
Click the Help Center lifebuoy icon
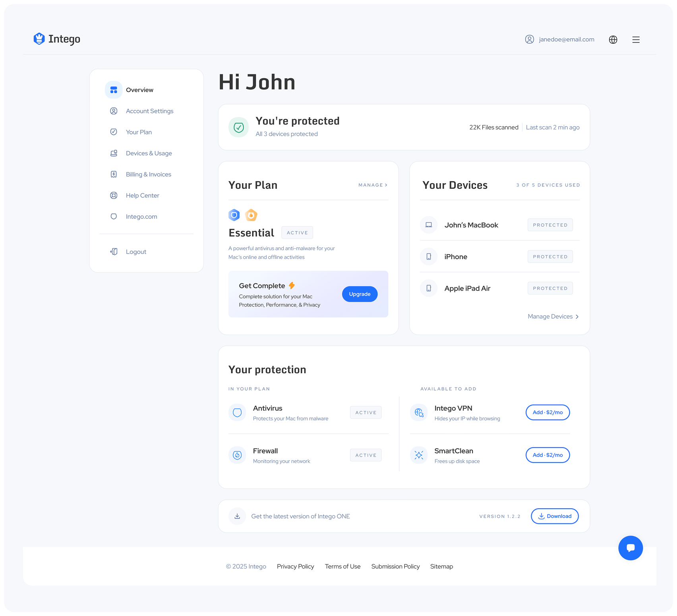(114, 195)
